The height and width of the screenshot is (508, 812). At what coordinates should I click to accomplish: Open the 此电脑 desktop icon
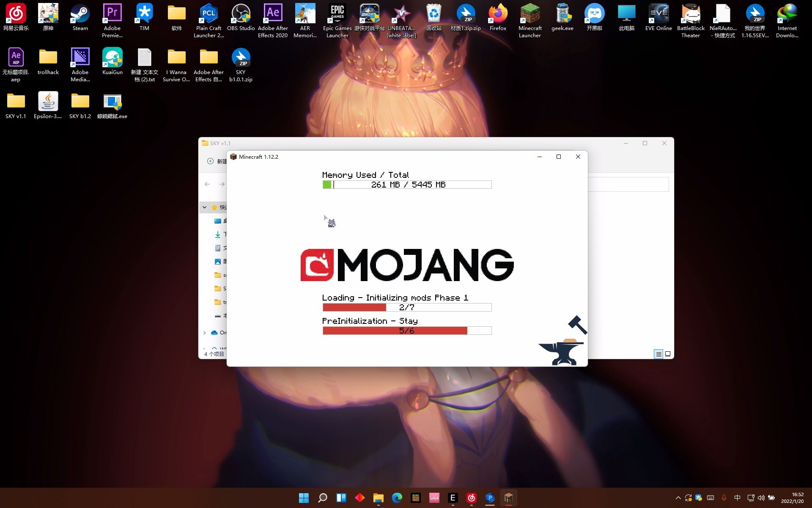click(x=626, y=17)
